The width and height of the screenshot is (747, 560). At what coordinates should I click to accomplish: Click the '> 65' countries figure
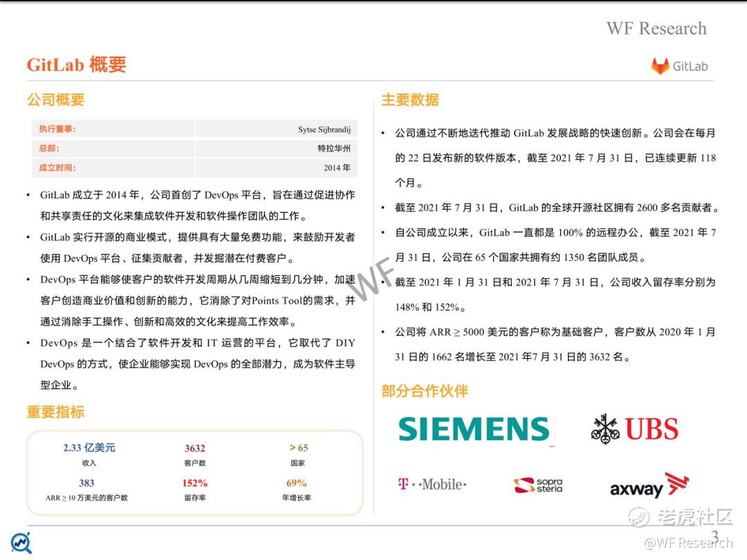[299, 447]
